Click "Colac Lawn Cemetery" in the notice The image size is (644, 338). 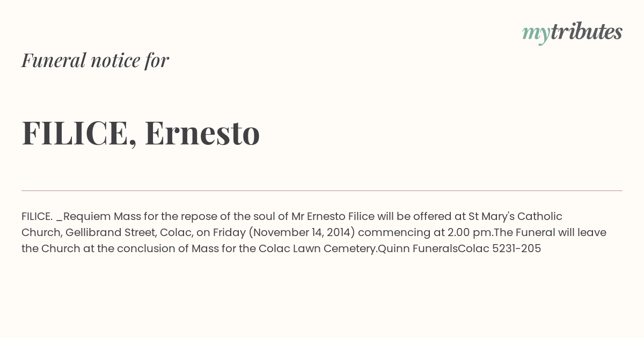pos(316,249)
